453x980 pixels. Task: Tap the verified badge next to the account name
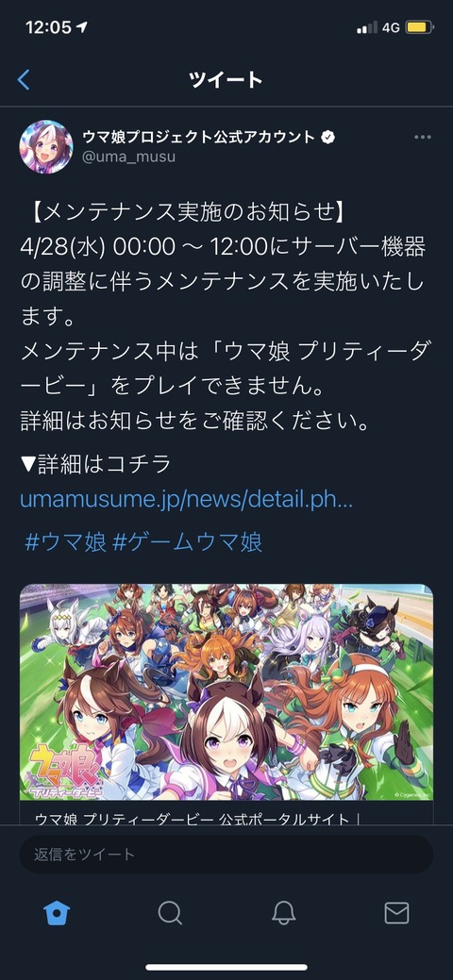tap(327, 138)
